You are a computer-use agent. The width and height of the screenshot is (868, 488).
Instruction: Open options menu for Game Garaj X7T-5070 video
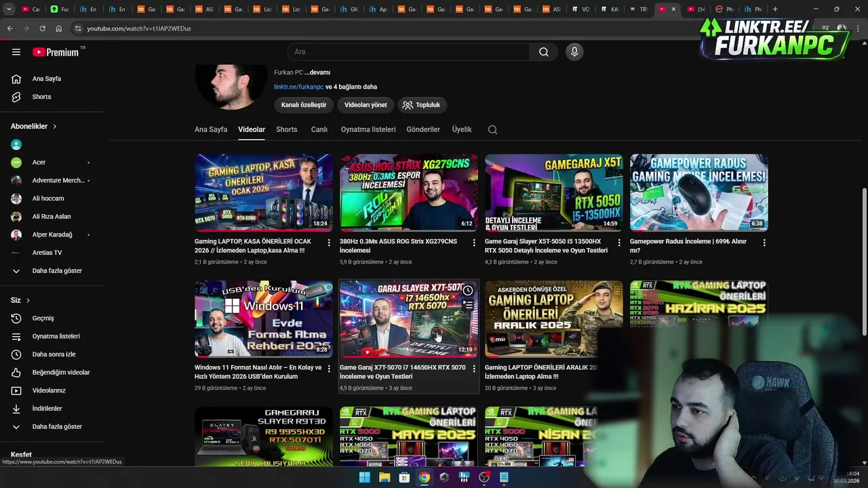474,369
